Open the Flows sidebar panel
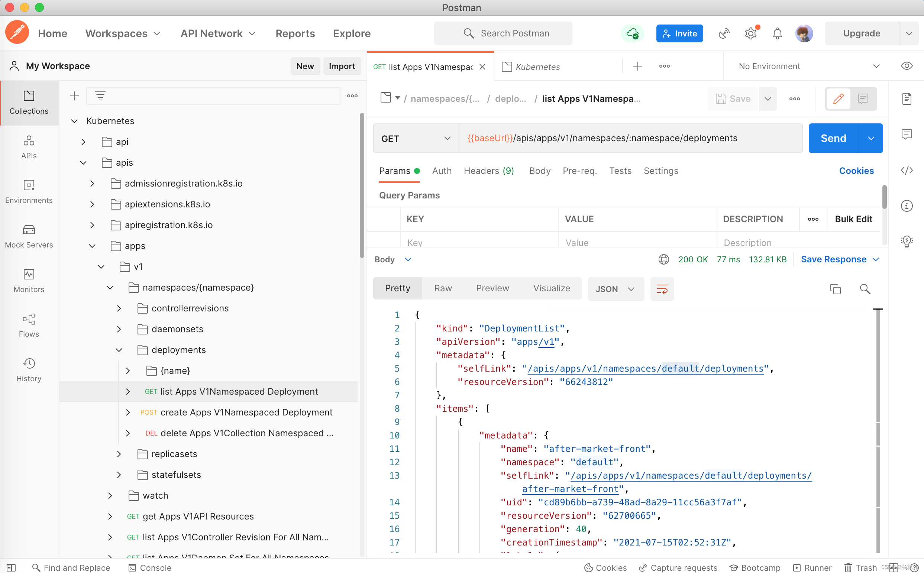Viewport: 924px width, 573px height. pyautogui.click(x=29, y=326)
